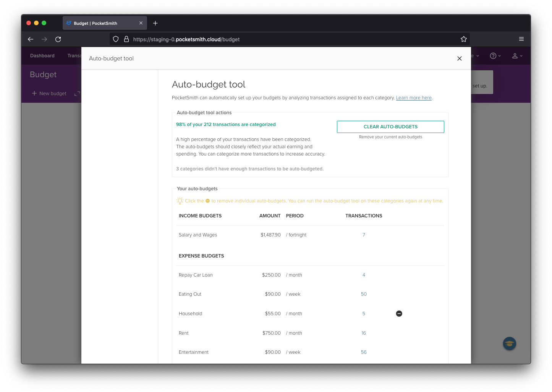Open a new browser tab
The height and width of the screenshot is (392, 552).
tap(155, 23)
